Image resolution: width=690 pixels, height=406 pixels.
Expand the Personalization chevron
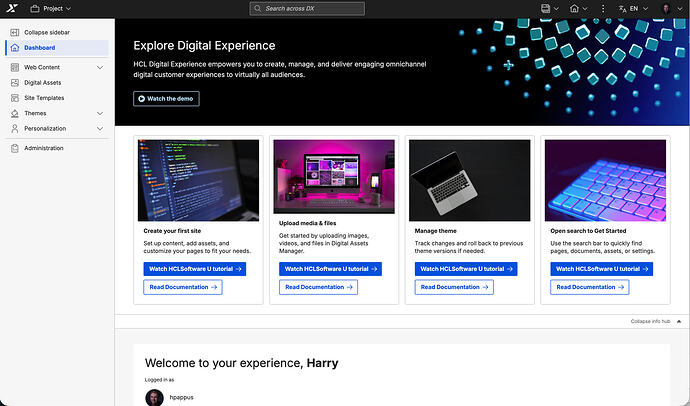pos(100,128)
